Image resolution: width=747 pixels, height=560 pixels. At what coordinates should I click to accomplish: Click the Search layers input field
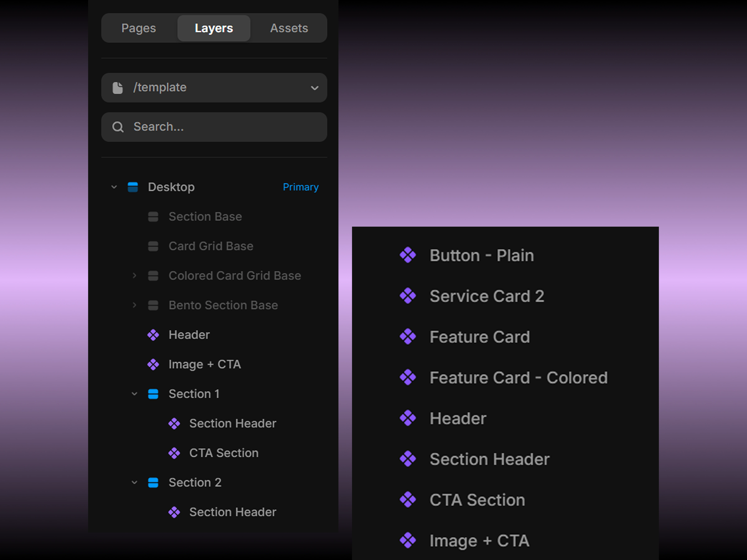click(x=223, y=127)
